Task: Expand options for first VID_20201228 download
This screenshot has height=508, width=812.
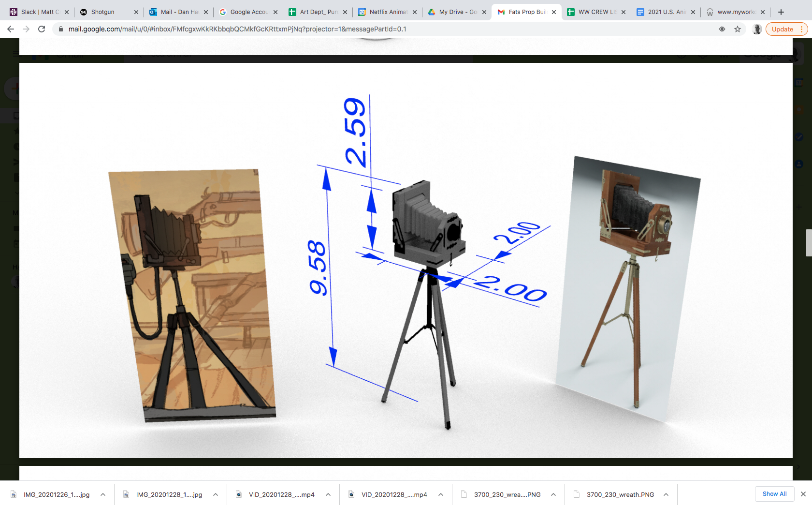Action: tap(328, 494)
